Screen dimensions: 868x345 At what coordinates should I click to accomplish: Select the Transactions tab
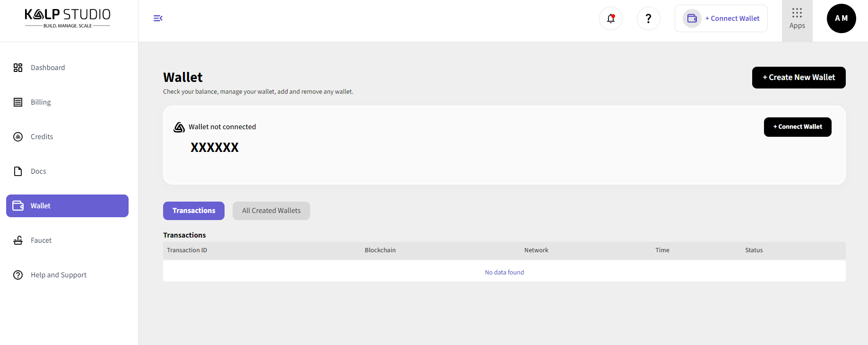(193, 211)
